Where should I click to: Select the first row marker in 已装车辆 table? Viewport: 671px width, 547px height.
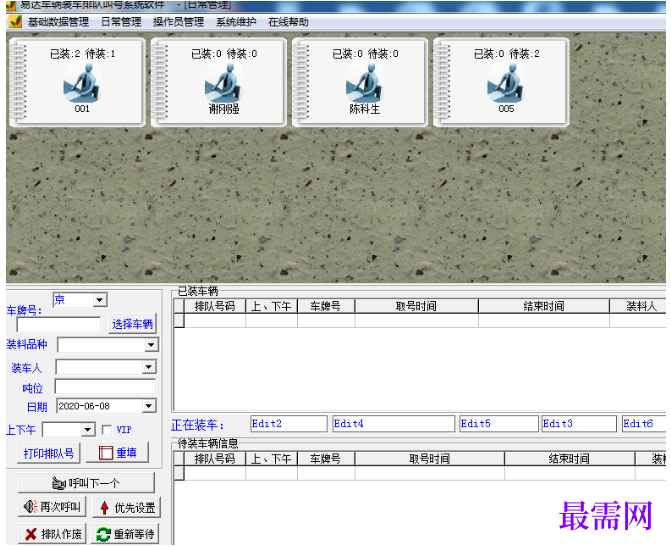(x=179, y=321)
